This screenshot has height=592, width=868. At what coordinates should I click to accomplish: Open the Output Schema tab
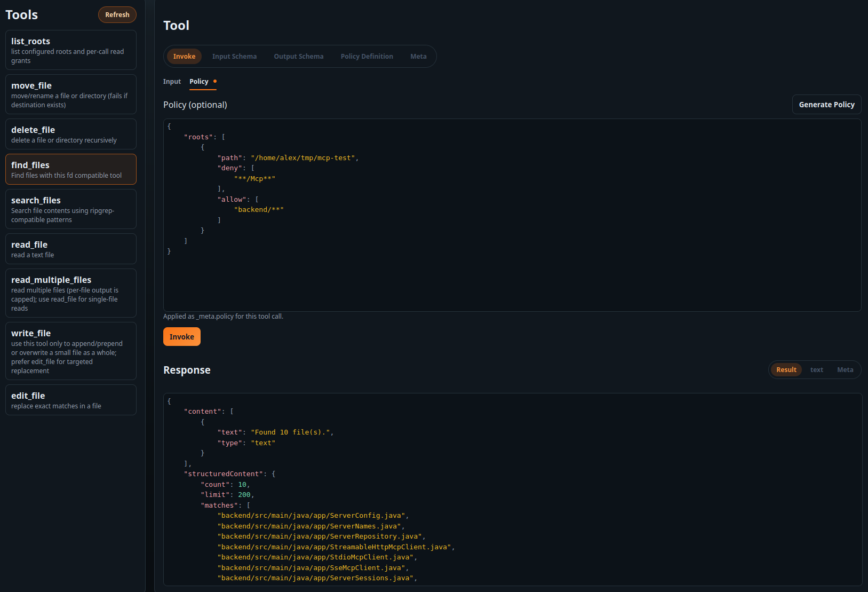coord(298,56)
